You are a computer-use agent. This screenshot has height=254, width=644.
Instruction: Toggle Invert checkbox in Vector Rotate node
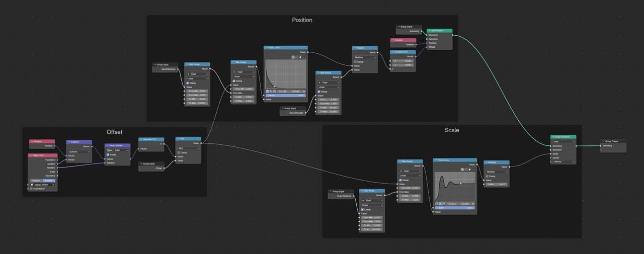coord(108,154)
